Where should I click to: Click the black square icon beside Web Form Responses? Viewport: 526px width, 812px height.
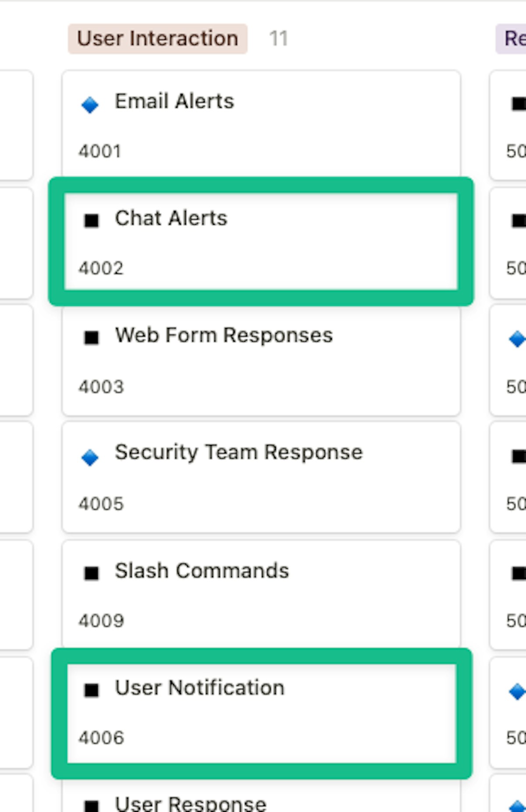(91, 338)
